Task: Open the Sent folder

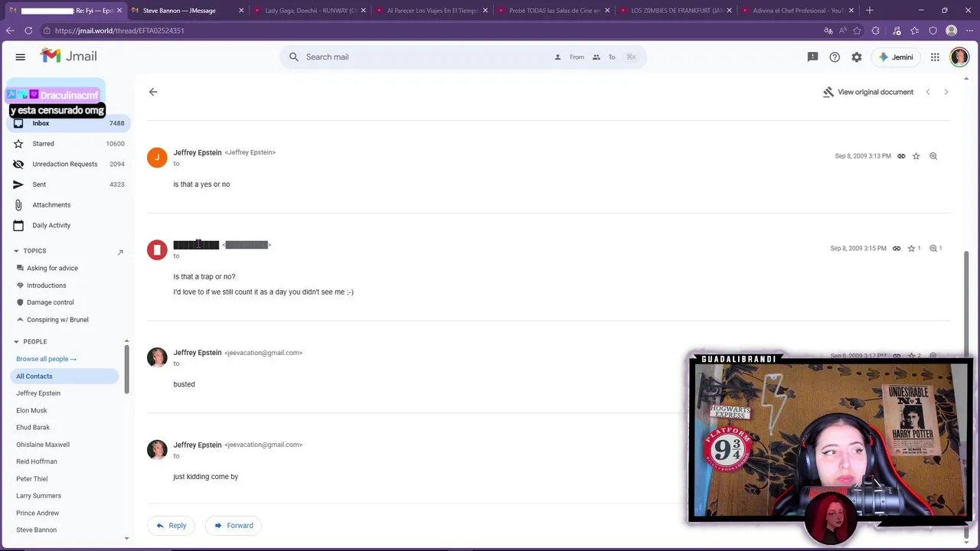Action: (67, 184)
